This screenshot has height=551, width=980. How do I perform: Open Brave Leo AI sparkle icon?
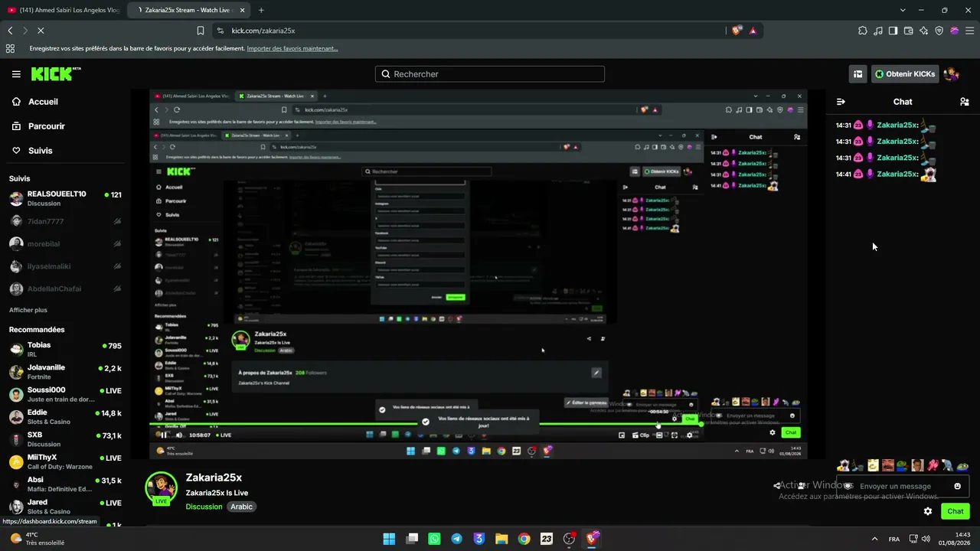point(924,31)
